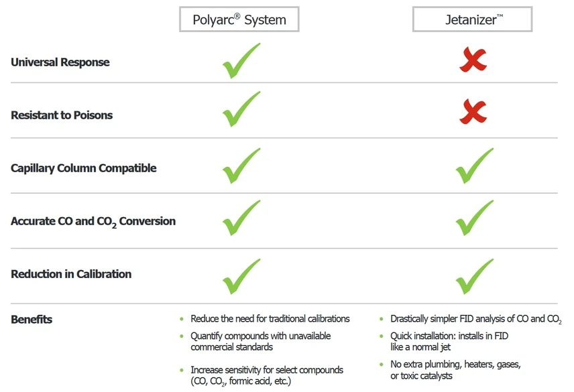The image size is (574, 392).
Task: Click Polyarc Reduction in Calibration checkmark
Action: click(240, 276)
